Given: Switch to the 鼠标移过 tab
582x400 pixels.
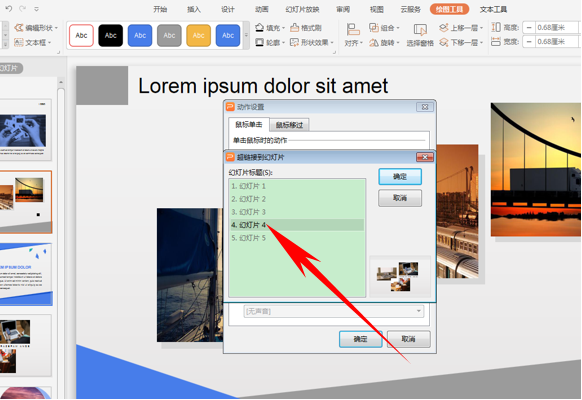Looking at the screenshot, I should (289, 125).
